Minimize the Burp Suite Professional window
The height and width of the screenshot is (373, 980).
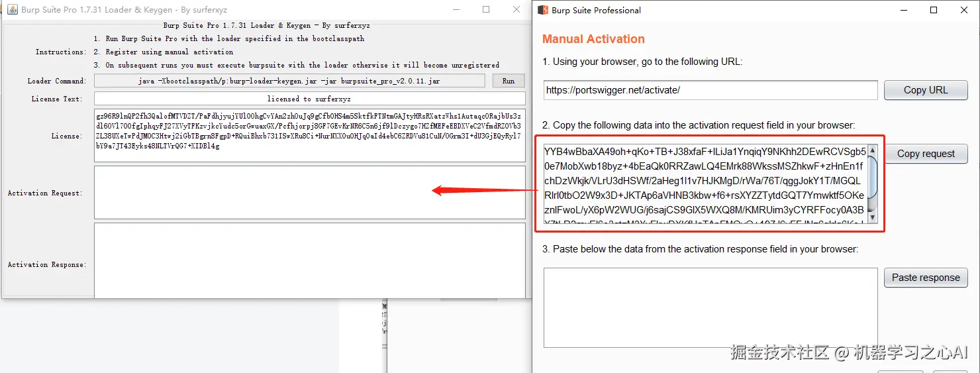pos(904,10)
